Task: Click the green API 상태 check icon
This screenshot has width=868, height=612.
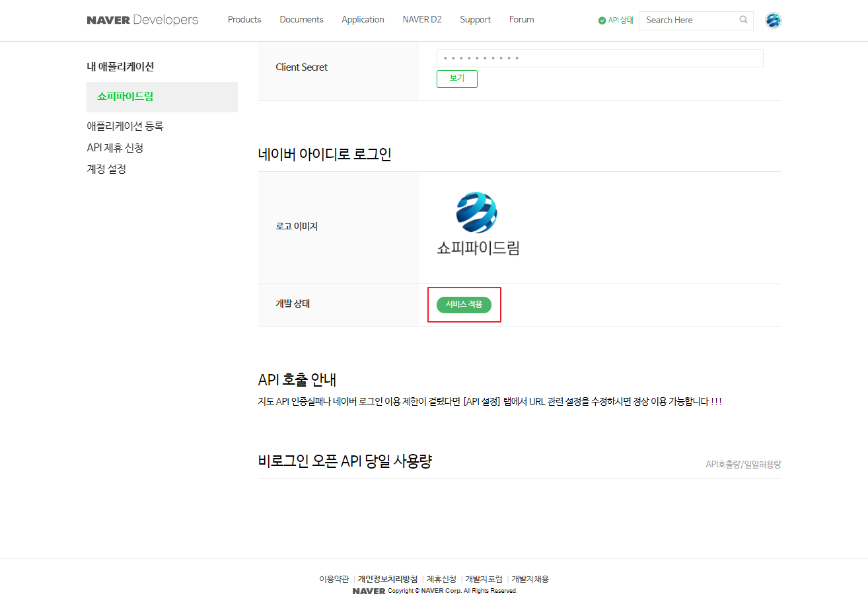Action: (602, 20)
